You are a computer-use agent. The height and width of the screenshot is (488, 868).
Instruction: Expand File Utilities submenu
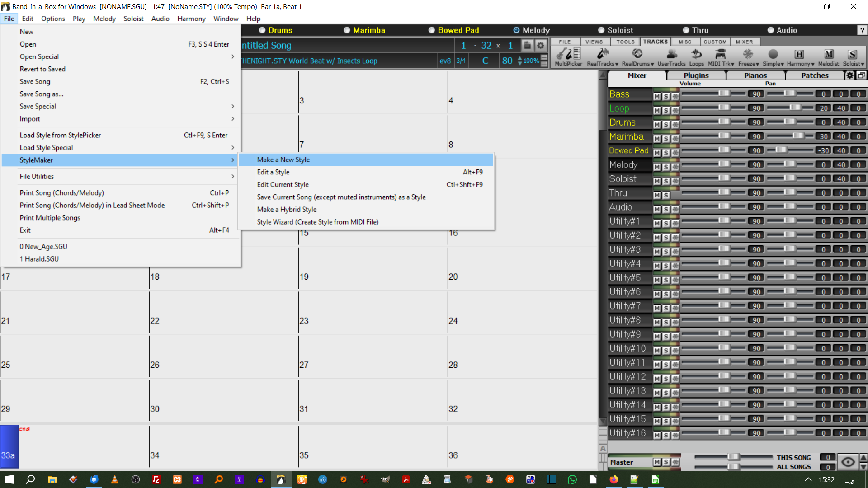point(121,176)
